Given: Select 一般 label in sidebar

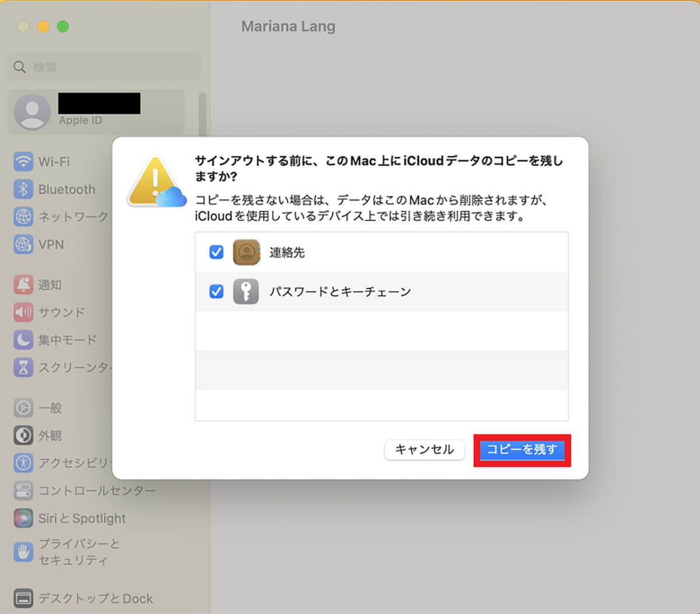Looking at the screenshot, I should coord(50,408).
